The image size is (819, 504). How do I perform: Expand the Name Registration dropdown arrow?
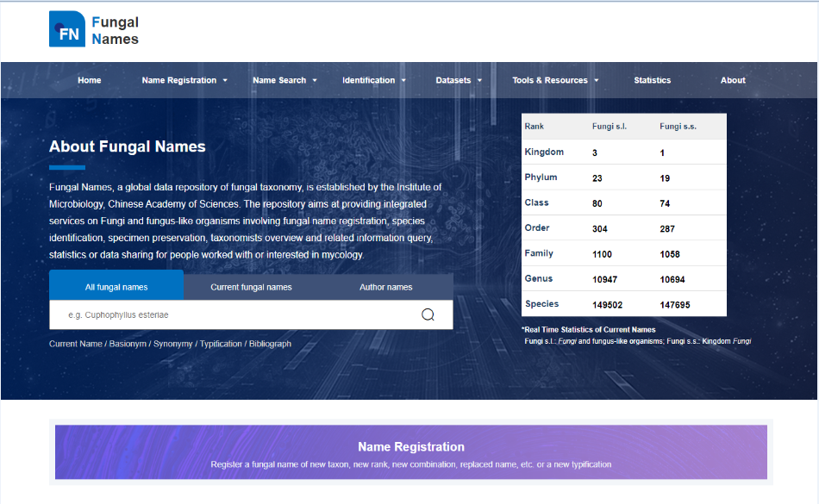pos(225,80)
